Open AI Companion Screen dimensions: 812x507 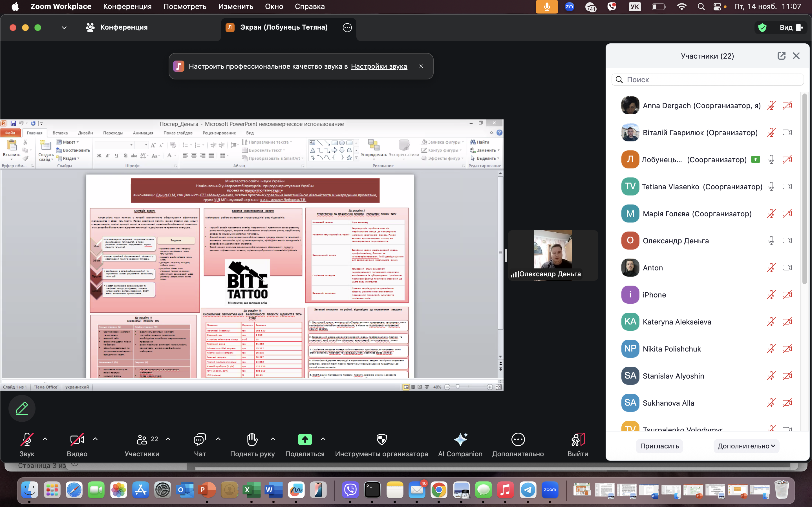(460, 439)
